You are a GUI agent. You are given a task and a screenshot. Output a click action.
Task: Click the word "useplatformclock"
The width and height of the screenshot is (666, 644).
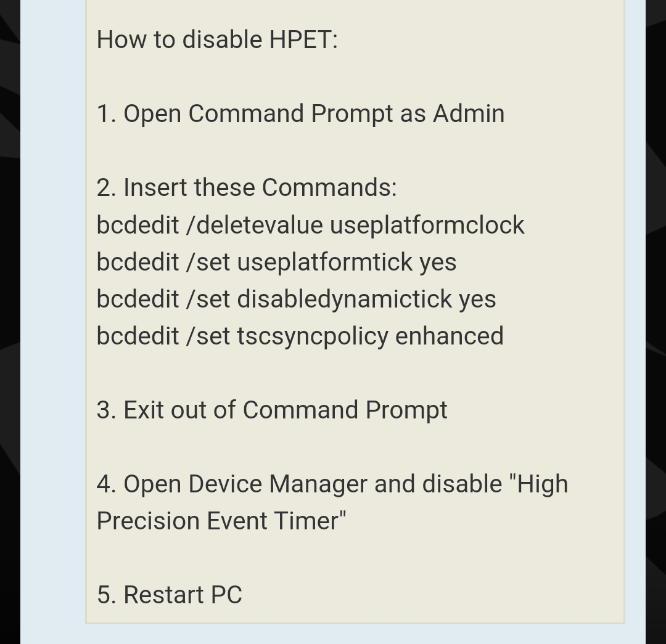[427, 225]
